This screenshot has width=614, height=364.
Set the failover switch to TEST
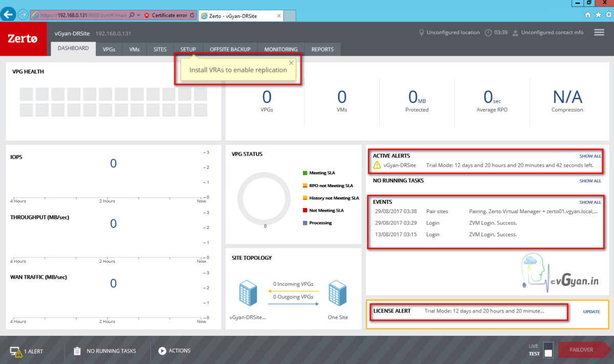[547, 353]
